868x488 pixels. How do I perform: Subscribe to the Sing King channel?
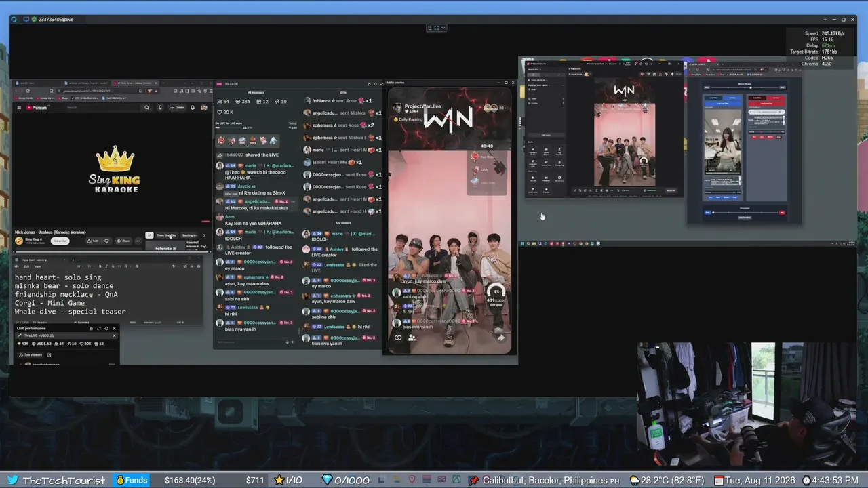pyautogui.click(x=60, y=241)
